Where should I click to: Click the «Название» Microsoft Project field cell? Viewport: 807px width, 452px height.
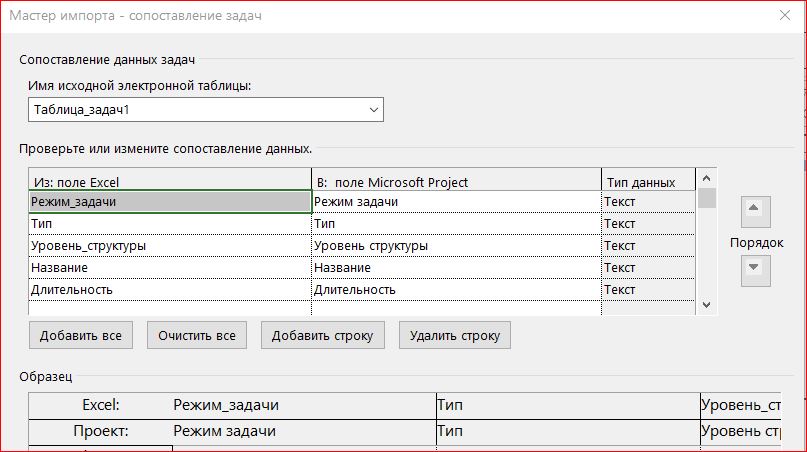(x=455, y=268)
